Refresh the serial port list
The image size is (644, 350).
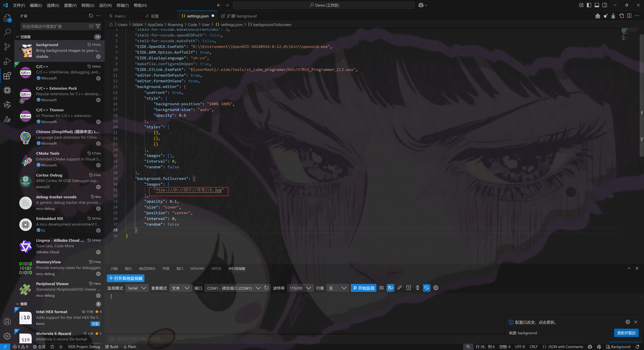[266, 288]
